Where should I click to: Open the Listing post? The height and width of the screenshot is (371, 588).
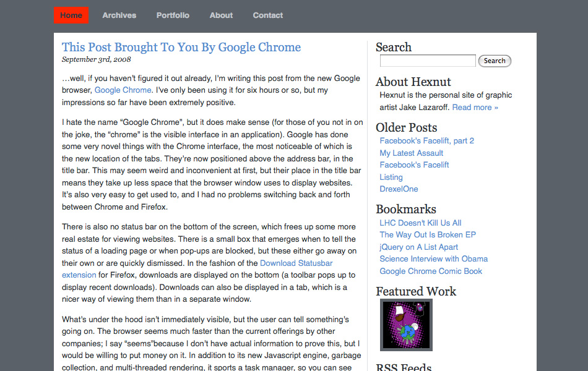coord(391,177)
